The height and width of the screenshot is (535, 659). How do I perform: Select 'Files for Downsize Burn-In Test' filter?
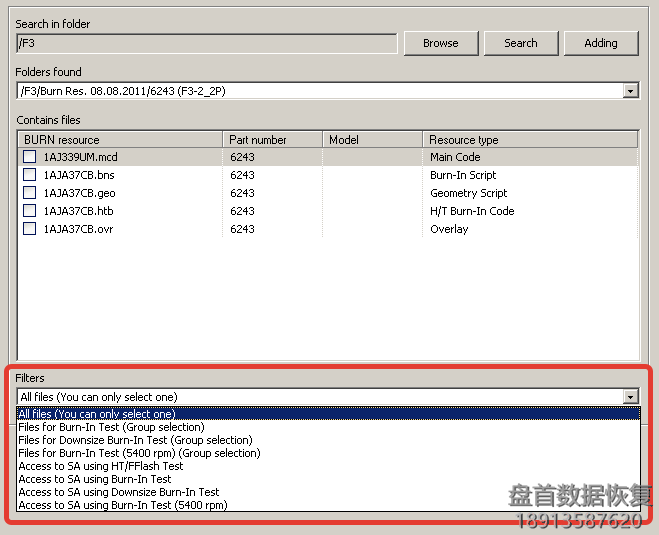point(135,440)
